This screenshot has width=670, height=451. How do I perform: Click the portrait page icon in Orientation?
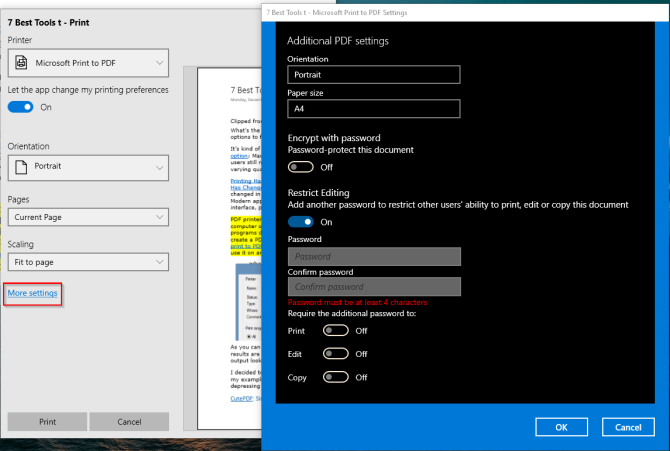coord(21,166)
